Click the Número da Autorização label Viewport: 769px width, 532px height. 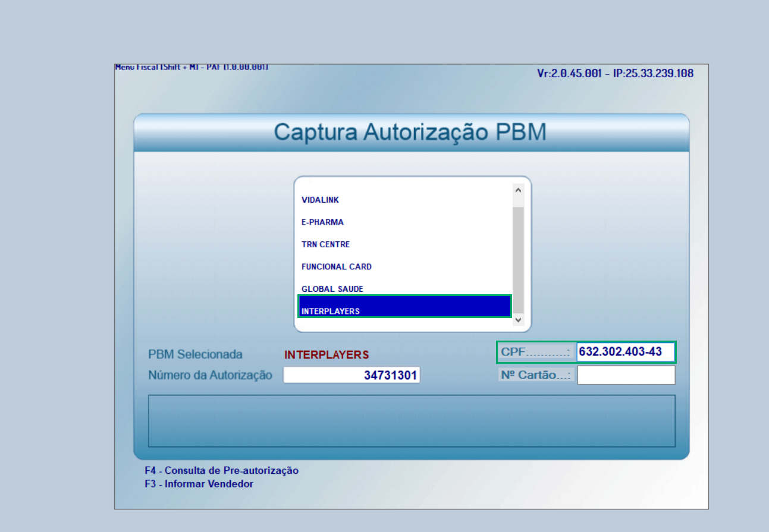point(210,375)
